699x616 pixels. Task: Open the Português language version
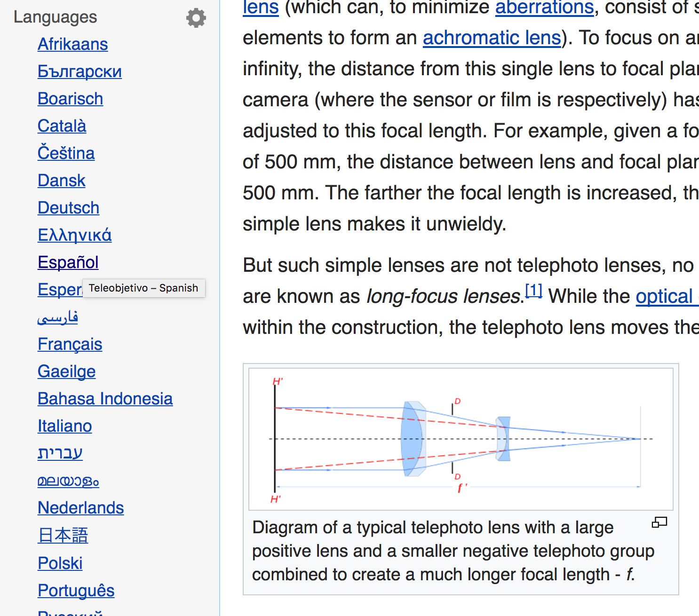[76, 591]
